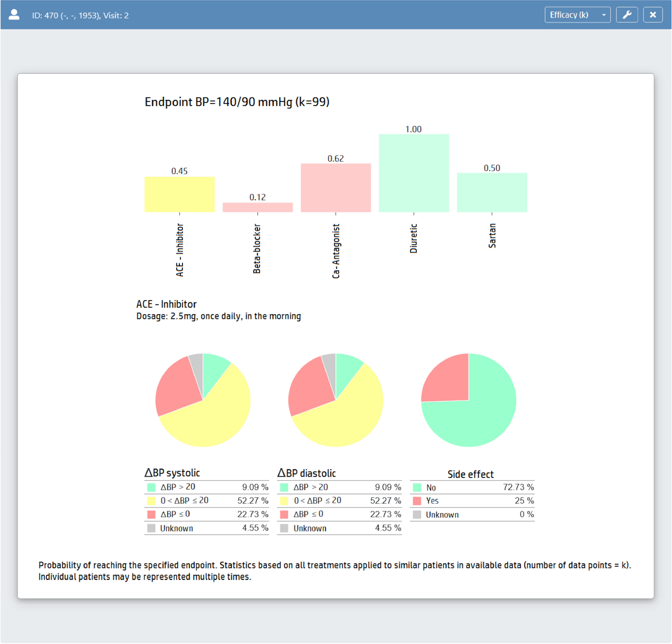Click the 1.00 value above Diuretic bar
Viewport: 672px width, 644px height.
[x=413, y=129]
